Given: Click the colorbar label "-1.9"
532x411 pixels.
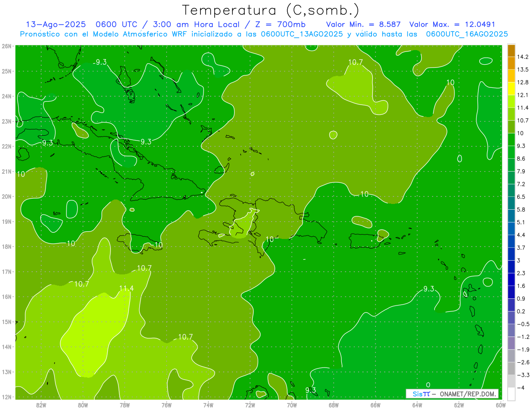Looking at the screenshot, I should pyautogui.click(x=523, y=349).
